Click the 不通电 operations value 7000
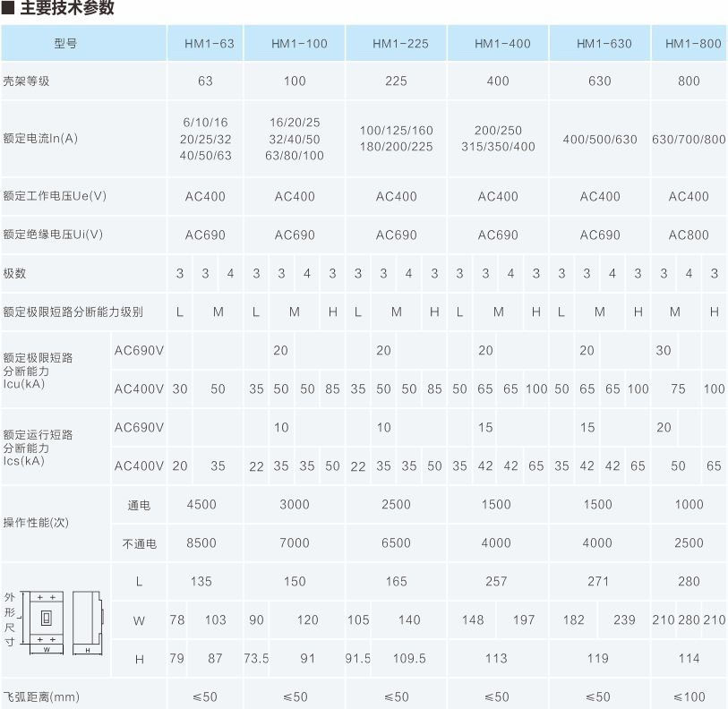 click(x=295, y=542)
